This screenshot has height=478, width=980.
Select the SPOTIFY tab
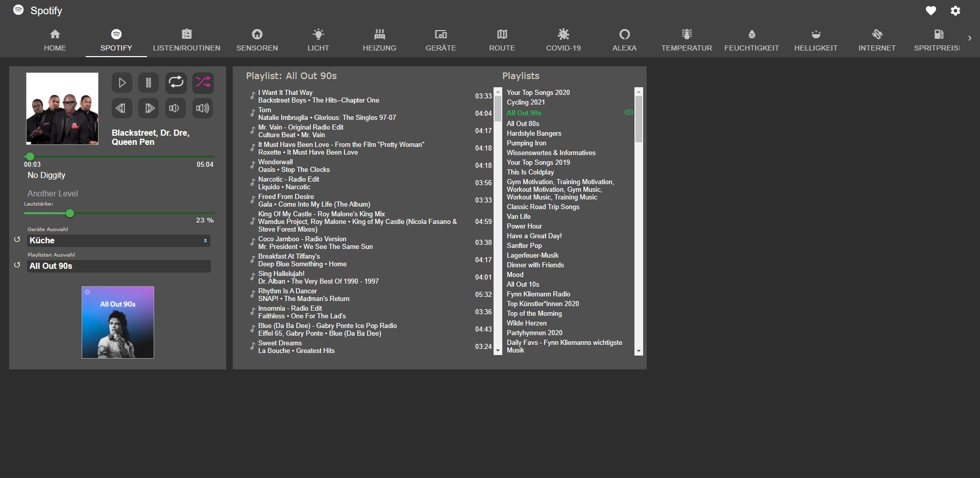[116, 41]
